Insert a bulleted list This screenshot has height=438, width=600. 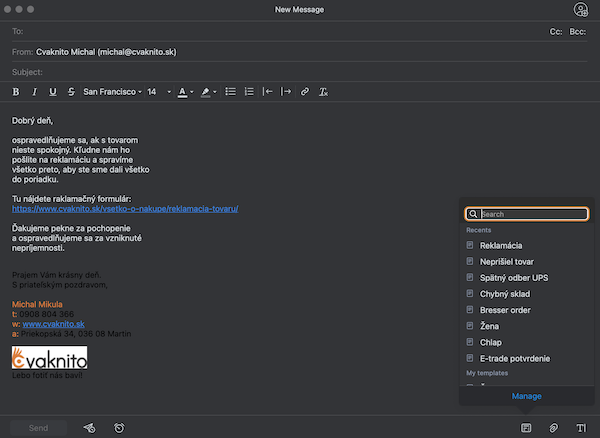[230, 92]
